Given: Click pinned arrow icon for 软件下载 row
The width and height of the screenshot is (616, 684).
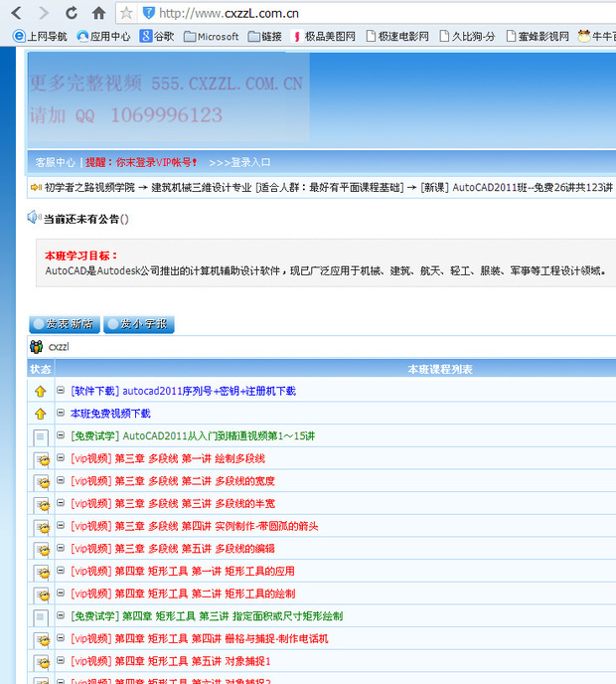Looking at the screenshot, I should tap(41, 392).
